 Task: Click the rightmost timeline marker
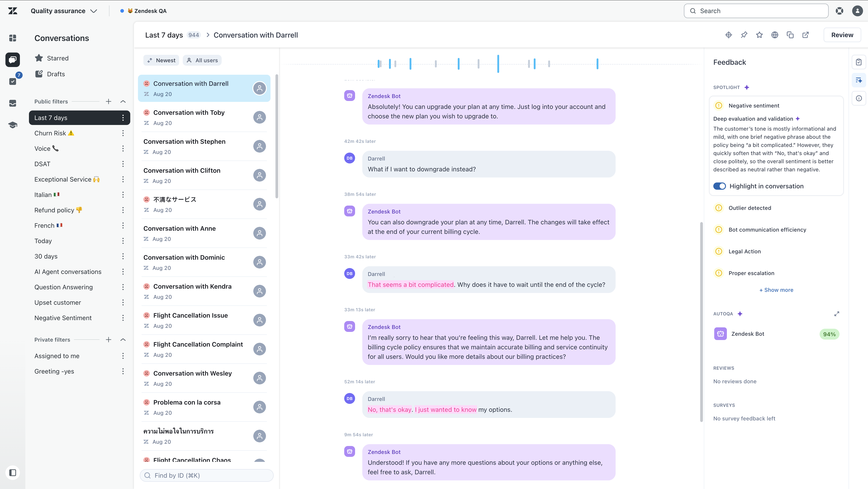click(597, 63)
